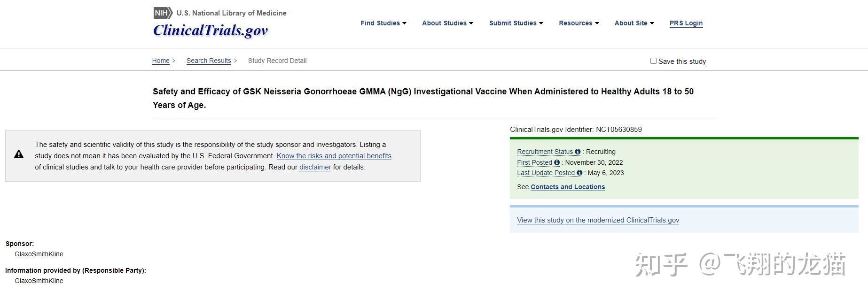The height and width of the screenshot is (299, 868).
Task: Open Contacts and Locations link
Action: pos(567,187)
